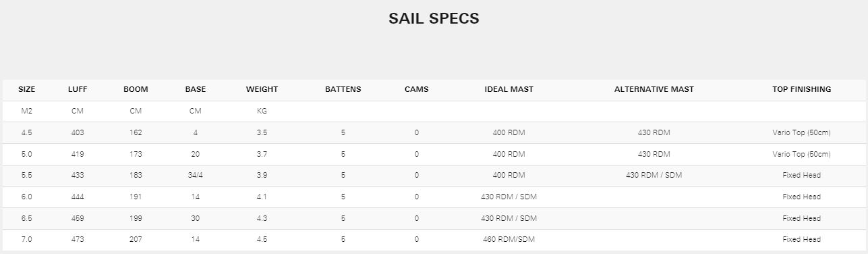868x254 pixels.
Task: Click the 4.5 size row cell
Action: point(27,132)
